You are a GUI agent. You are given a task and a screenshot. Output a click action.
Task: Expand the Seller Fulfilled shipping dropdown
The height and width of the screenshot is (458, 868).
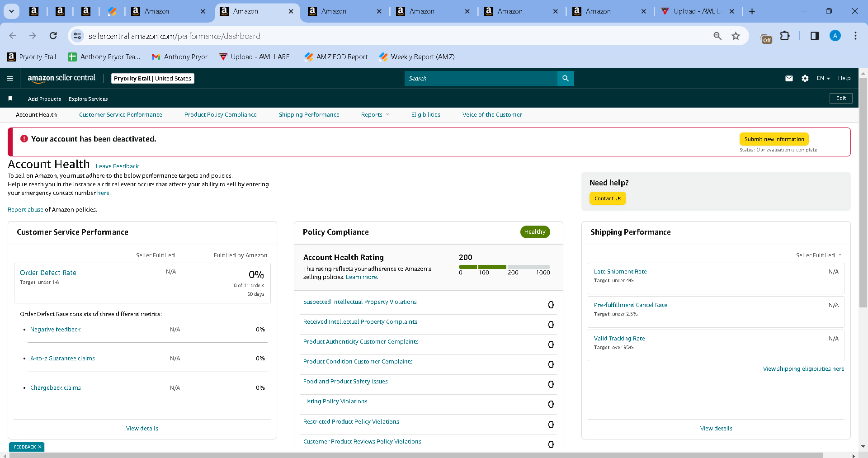pos(819,255)
